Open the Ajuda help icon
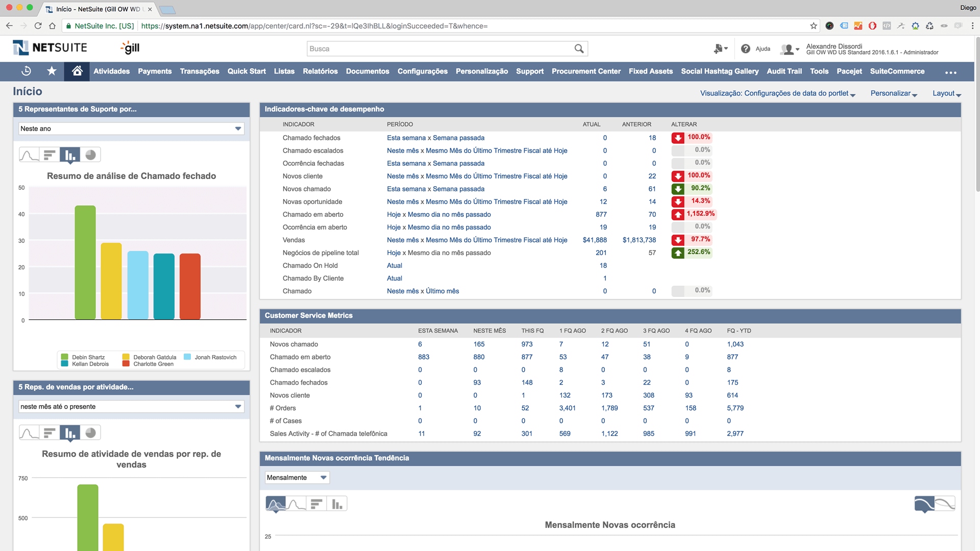Image resolution: width=980 pixels, height=551 pixels. [746, 48]
